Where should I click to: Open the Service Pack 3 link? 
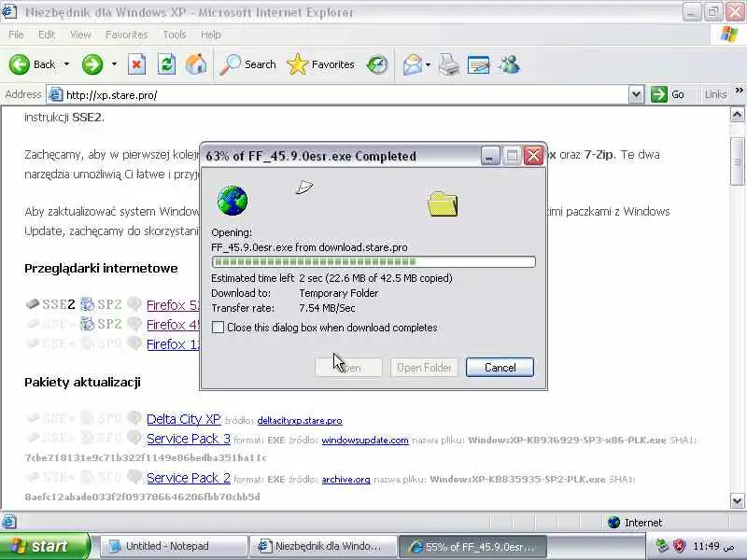pos(189,438)
